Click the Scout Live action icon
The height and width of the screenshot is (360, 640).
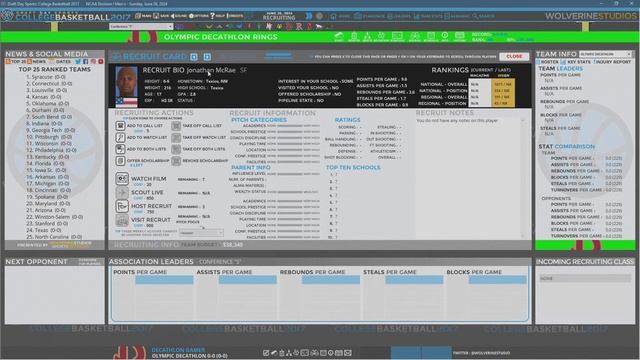click(122, 193)
